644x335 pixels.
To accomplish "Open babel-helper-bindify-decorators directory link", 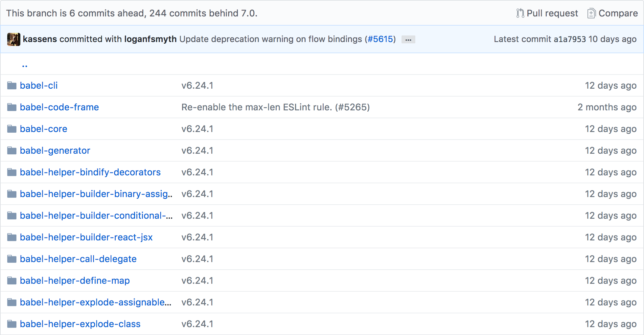I will [90, 172].
